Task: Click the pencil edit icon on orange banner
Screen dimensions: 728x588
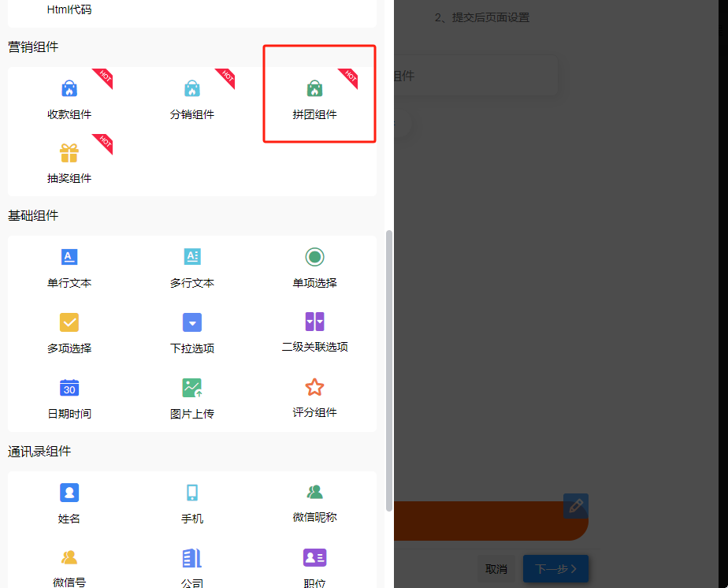Action: click(x=576, y=506)
